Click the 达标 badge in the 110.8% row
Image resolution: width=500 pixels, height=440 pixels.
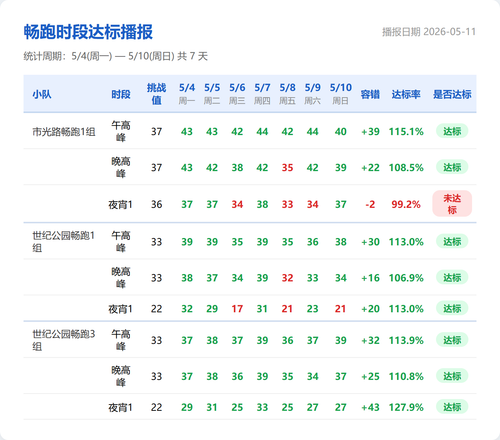point(452,376)
